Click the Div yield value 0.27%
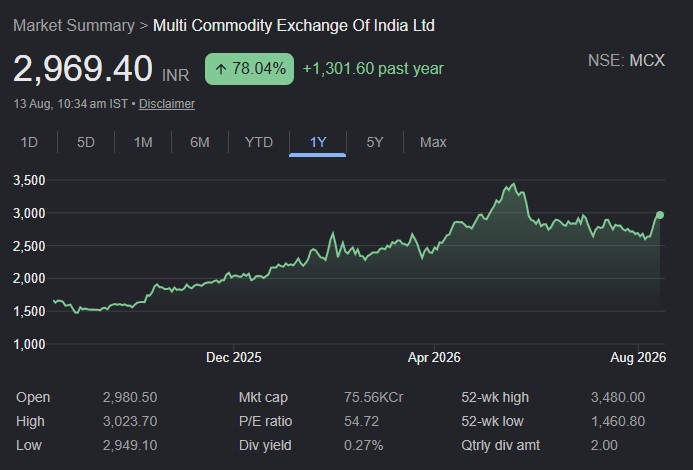693x470 pixels. [x=363, y=445]
